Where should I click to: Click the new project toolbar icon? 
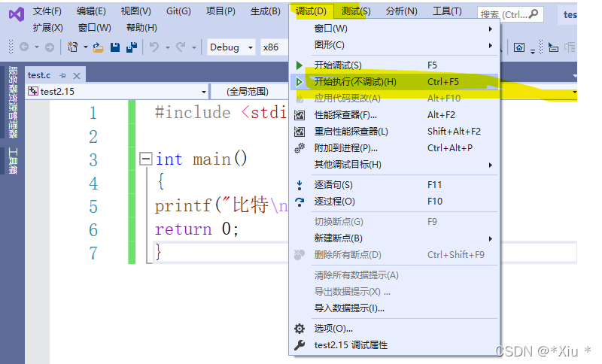coord(72,47)
